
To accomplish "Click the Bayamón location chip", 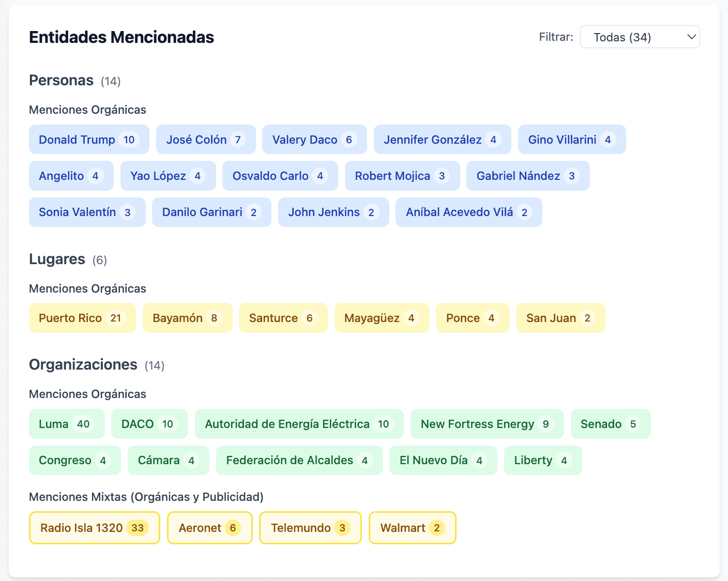I will click(187, 318).
